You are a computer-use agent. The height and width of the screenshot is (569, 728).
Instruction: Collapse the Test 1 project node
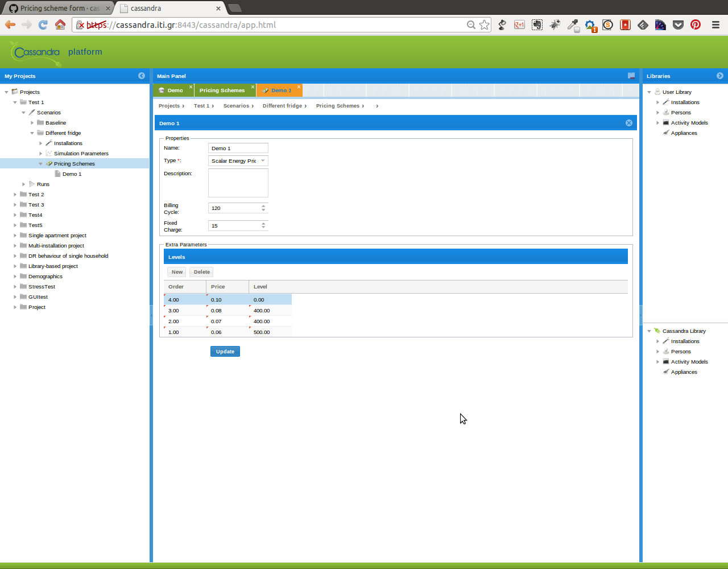tap(15, 102)
